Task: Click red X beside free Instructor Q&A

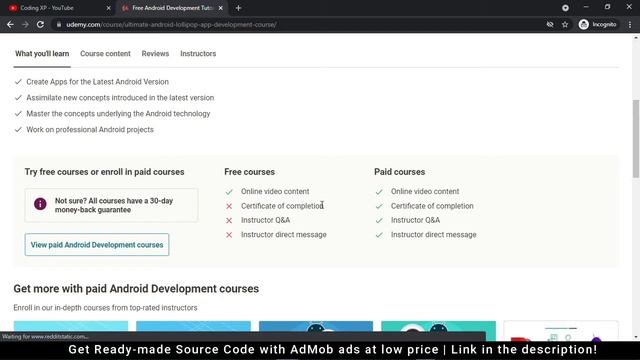Action: (229, 220)
